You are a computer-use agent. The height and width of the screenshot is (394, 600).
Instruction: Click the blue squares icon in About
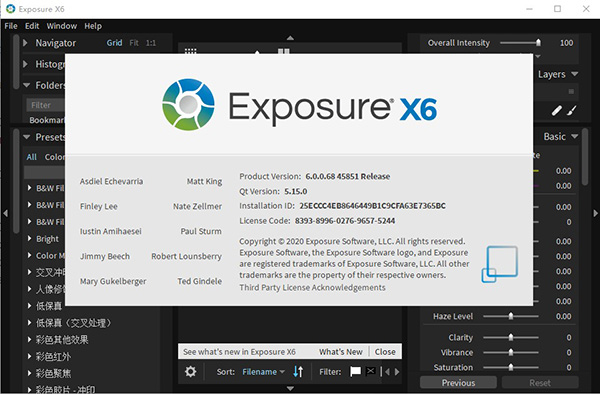(499, 264)
